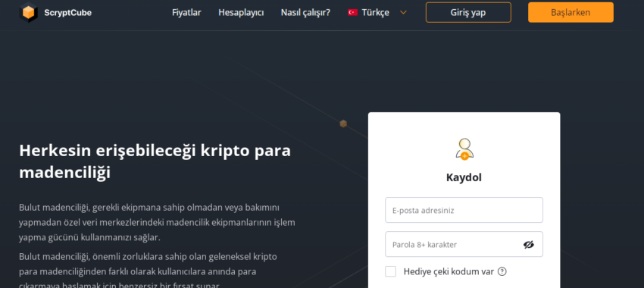Click the orange Başlarken button
This screenshot has height=288, width=644.
tap(571, 12)
